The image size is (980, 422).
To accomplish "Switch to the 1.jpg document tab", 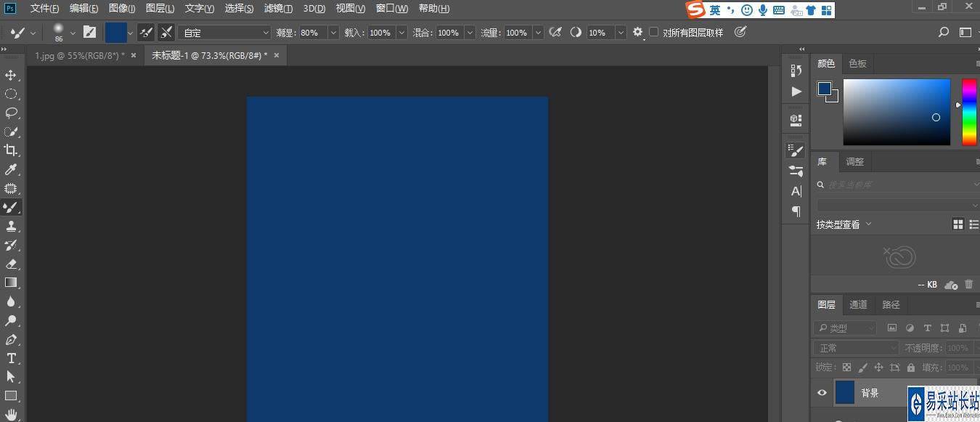I will [x=79, y=55].
